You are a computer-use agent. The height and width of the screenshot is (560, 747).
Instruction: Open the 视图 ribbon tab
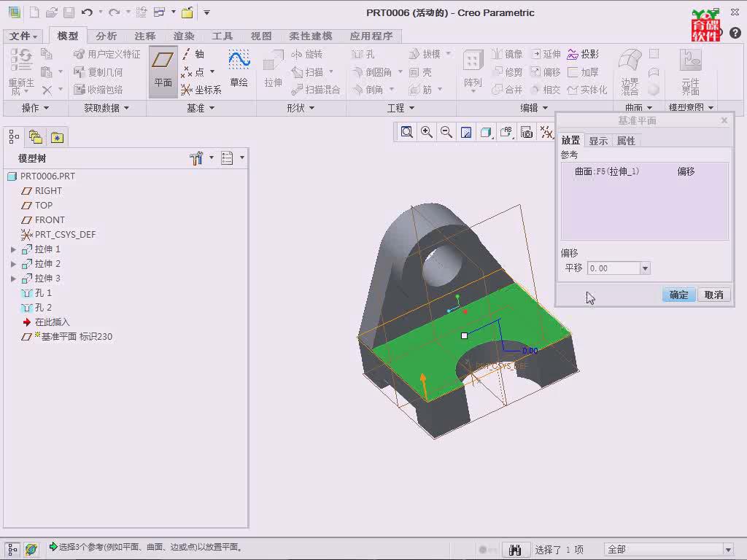pyautogui.click(x=261, y=36)
